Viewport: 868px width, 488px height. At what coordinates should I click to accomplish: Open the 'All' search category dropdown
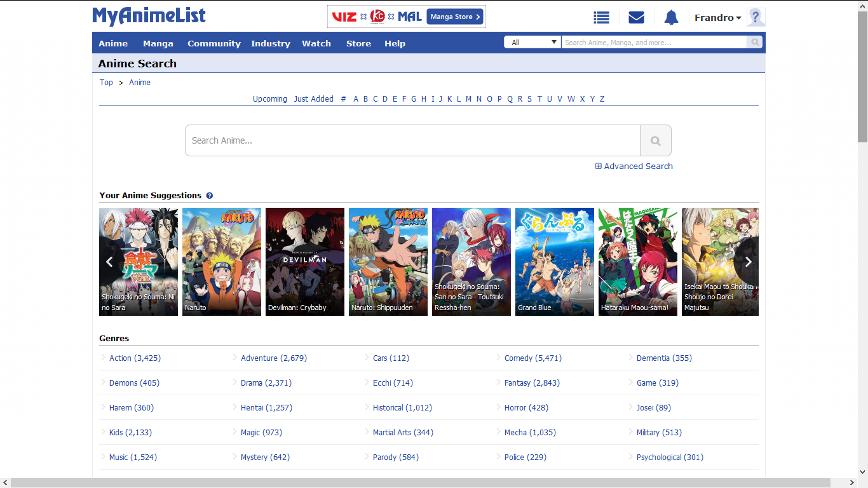tap(532, 43)
